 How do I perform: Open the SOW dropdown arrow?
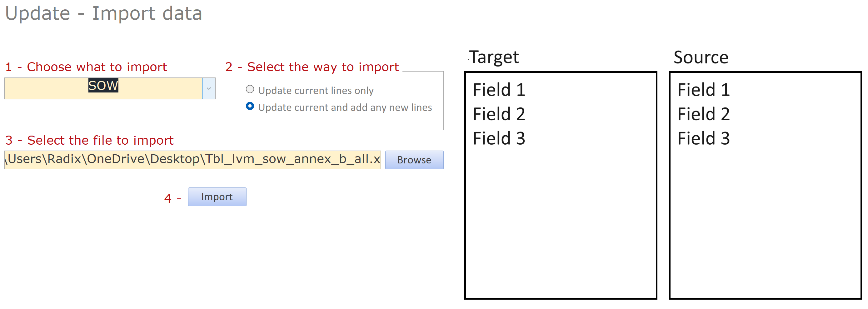click(209, 89)
